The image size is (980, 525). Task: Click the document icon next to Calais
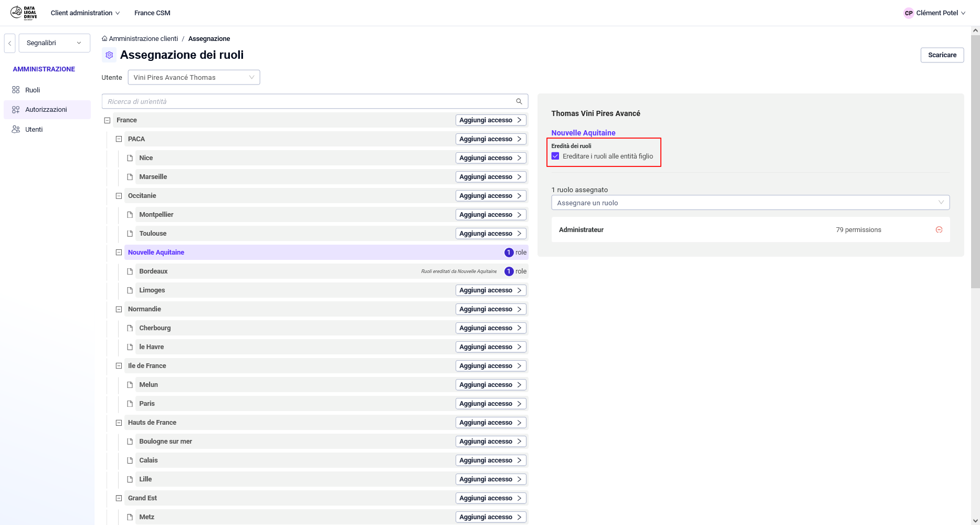(130, 460)
